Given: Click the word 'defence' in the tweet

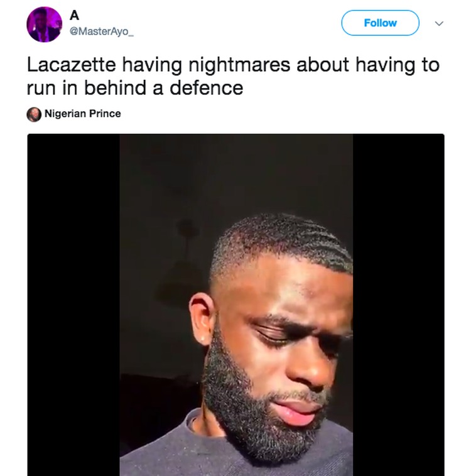Looking at the screenshot, I should pyautogui.click(x=206, y=88).
